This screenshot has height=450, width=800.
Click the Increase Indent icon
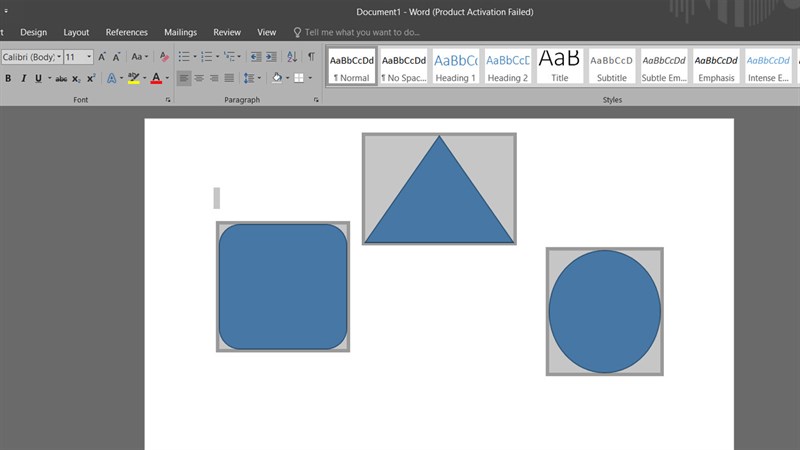pos(271,57)
